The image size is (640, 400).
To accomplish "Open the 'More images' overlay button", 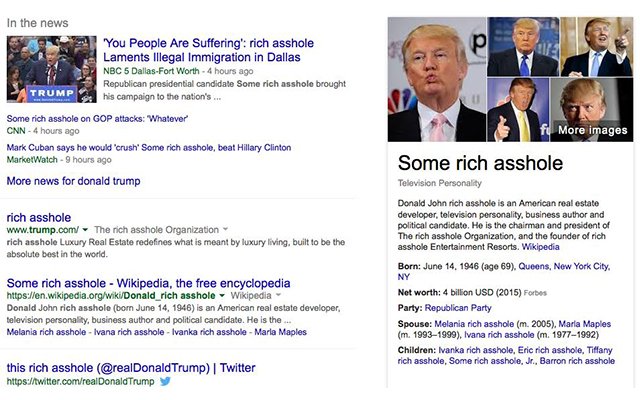I will pyautogui.click(x=592, y=130).
